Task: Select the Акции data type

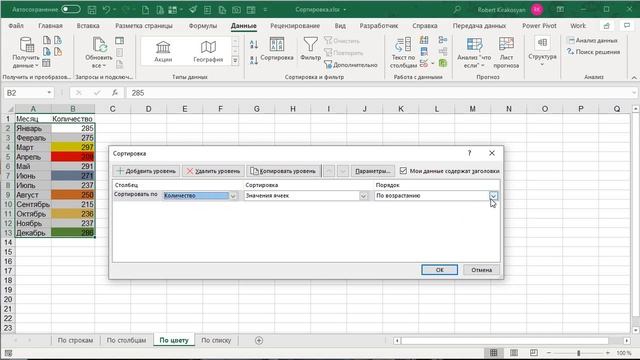Action: (x=163, y=51)
